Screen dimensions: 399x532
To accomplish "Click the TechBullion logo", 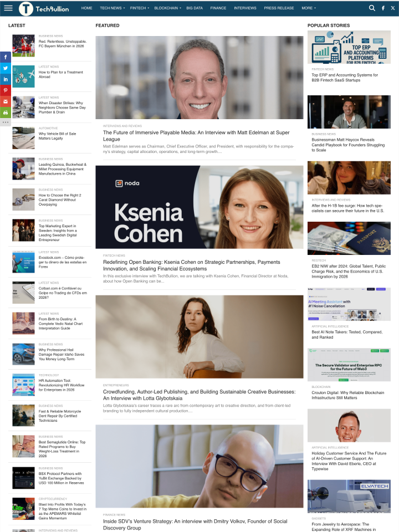I will coord(44,8).
